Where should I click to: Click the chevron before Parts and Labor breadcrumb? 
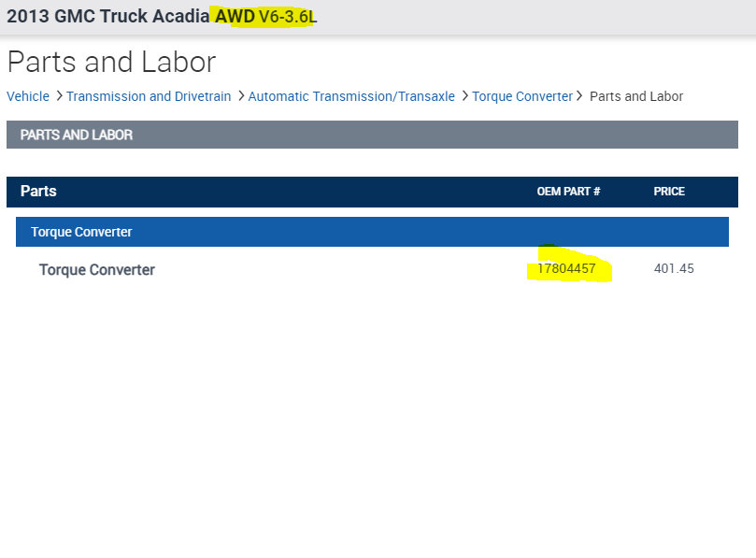pyautogui.click(x=580, y=95)
